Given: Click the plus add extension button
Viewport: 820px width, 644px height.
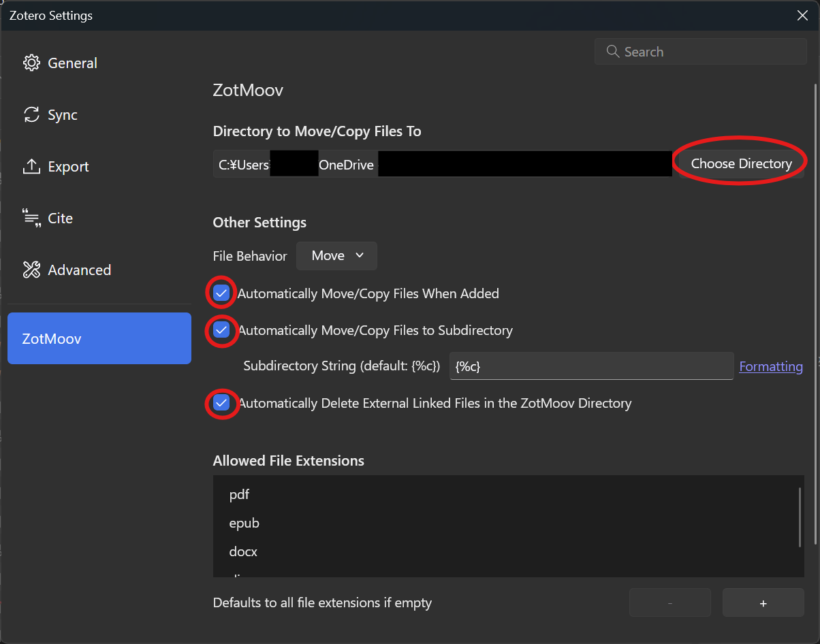Looking at the screenshot, I should (x=763, y=603).
